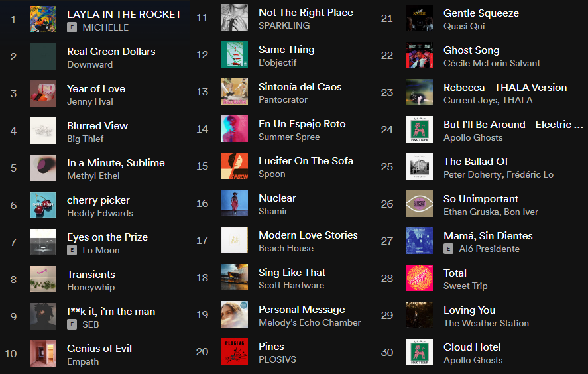Go to Beach House artist page
Image resolution: width=588 pixels, height=374 pixels.
(x=286, y=248)
